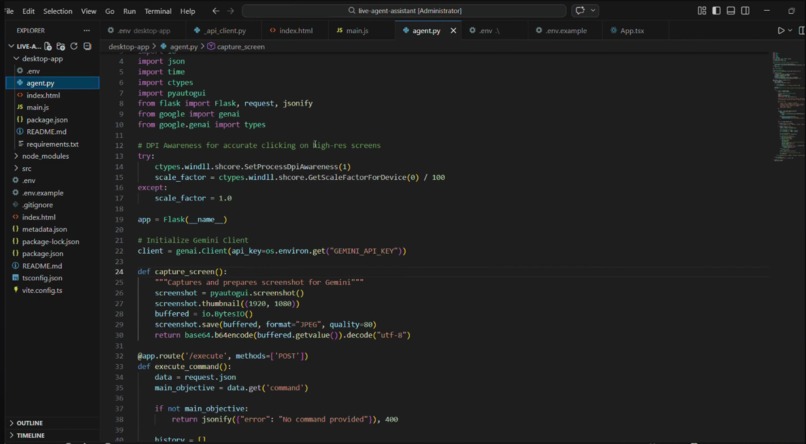Collapse all folders in Explorer
806x444 pixels.
[87, 46]
